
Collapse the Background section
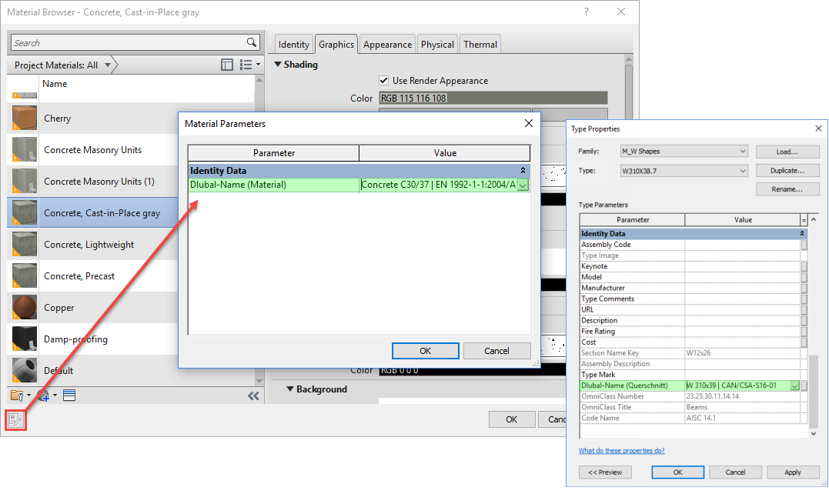tap(289, 389)
